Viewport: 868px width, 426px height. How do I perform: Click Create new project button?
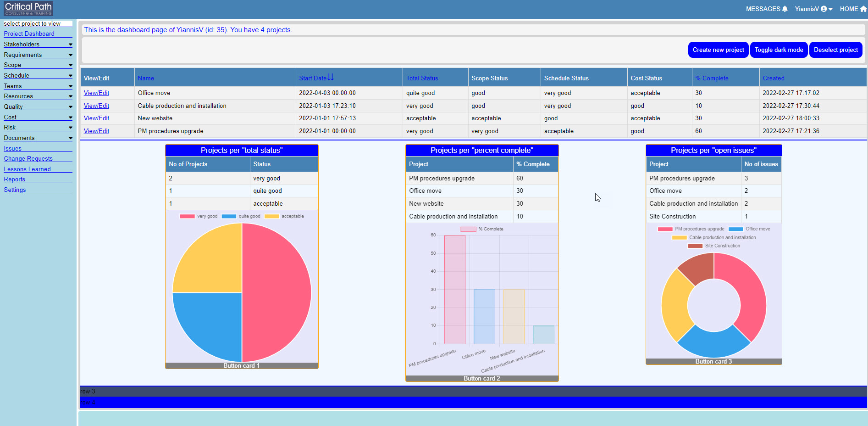pyautogui.click(x=718, y=50)
